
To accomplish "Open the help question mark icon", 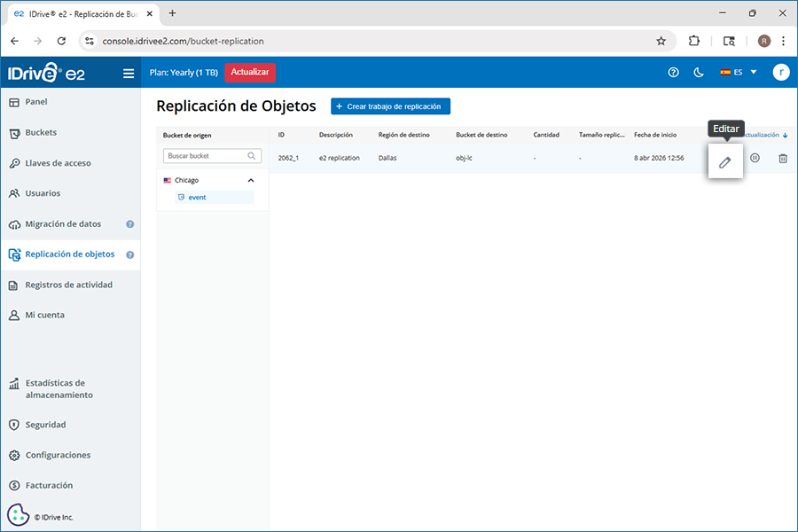I will pyautogui.click(x=673, y=73).
